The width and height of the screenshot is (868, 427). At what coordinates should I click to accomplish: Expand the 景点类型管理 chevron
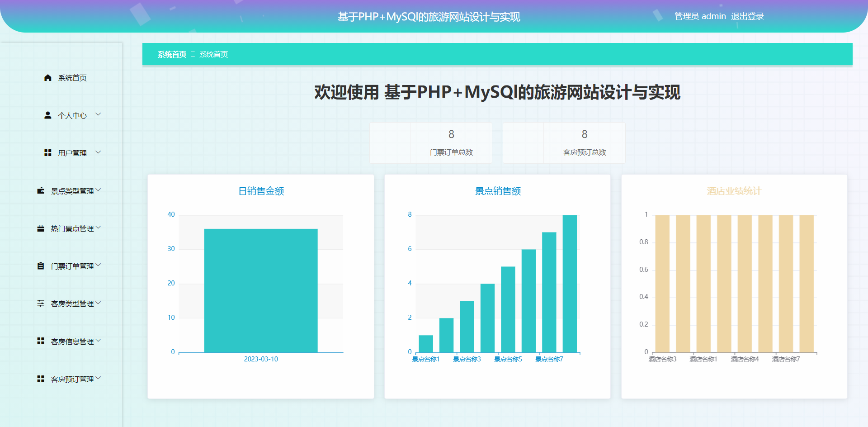click(98, 190)
